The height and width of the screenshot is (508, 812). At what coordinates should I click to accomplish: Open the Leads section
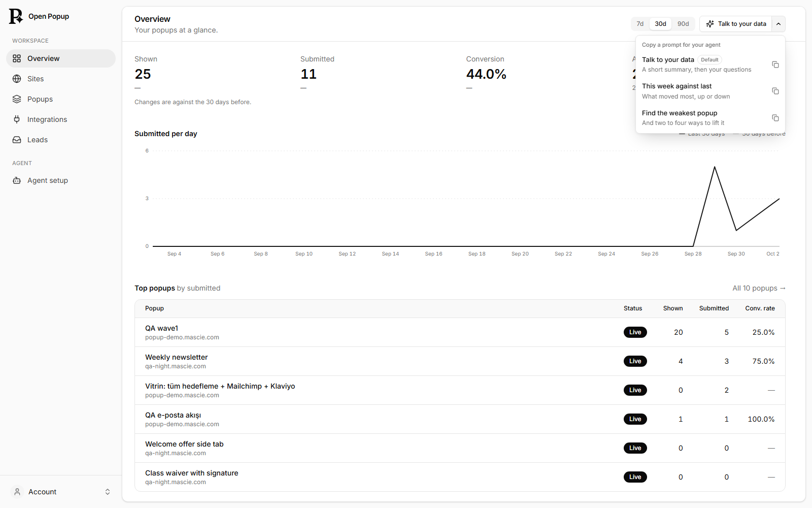[61, 140]
